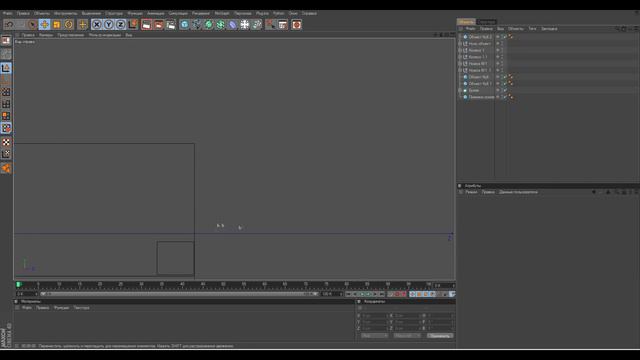Toggle the enable checkmark of Объект Null
Image resolution: width=640 pixels, height=360 pixels.
[504, 77]
